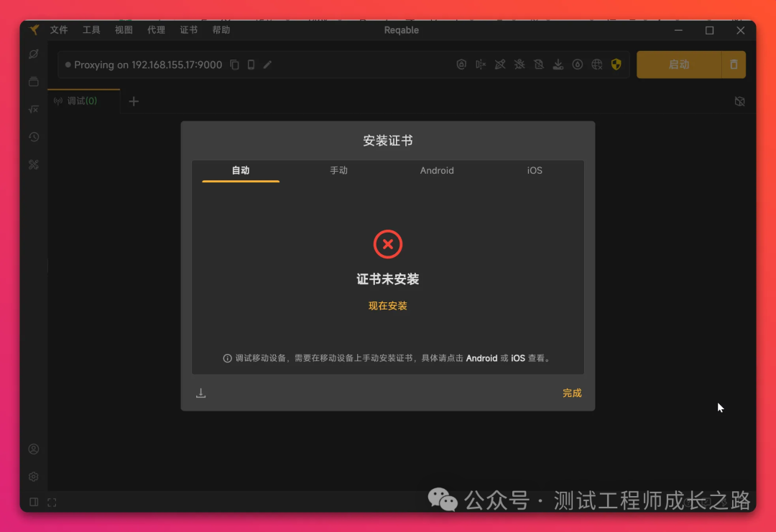Toggle the crossed-out document mirror icon
The width and height of the screenshot is (776, 532).
click(x=538, y=65)
